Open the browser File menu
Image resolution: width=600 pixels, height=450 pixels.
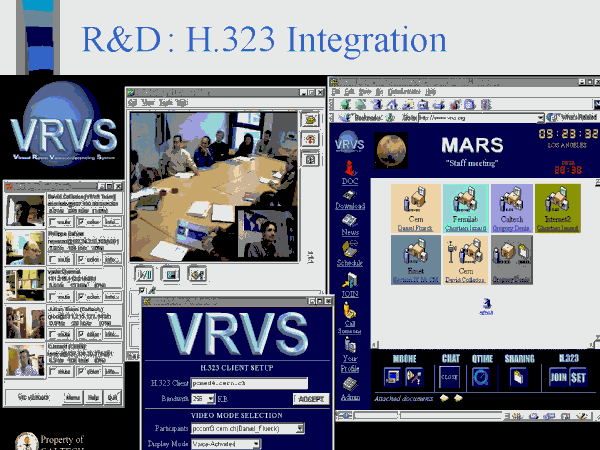coord(336,91)
